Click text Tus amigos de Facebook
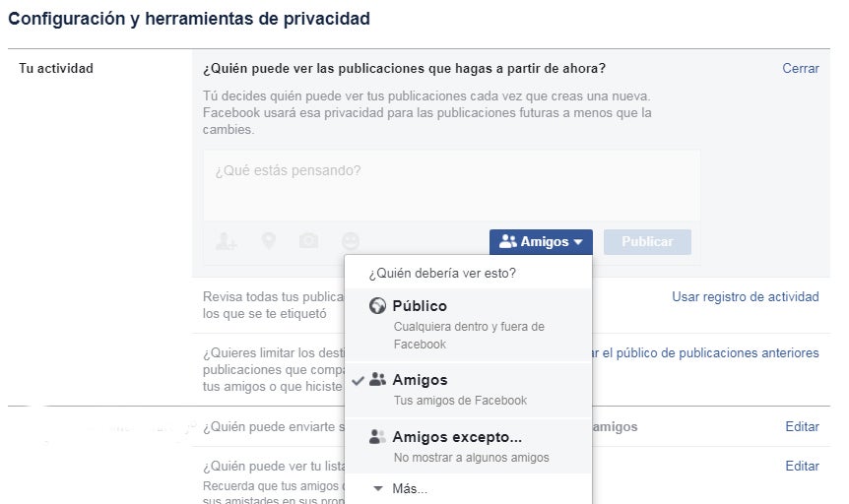Image resolution: width=849 pixels, height=504 pixels. [x=460, y=401]
